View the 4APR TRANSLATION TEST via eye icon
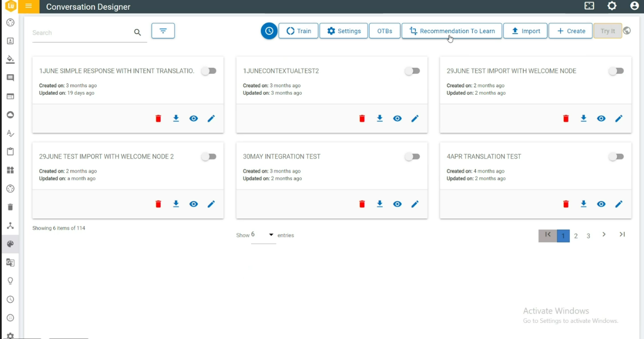The width and height of the screenshot is (644, 339). pos(601,204)
